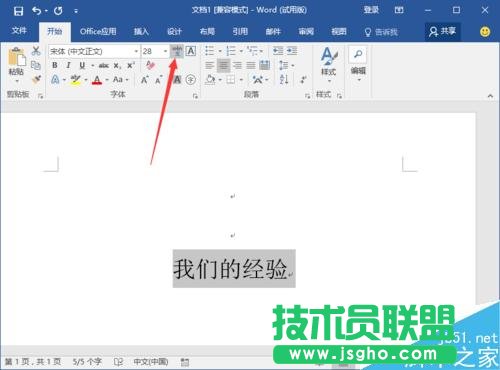The height and width of the screenshot is (370, 500).
Task: Send feedback via the smiley face icon
Action: (485, 32)
